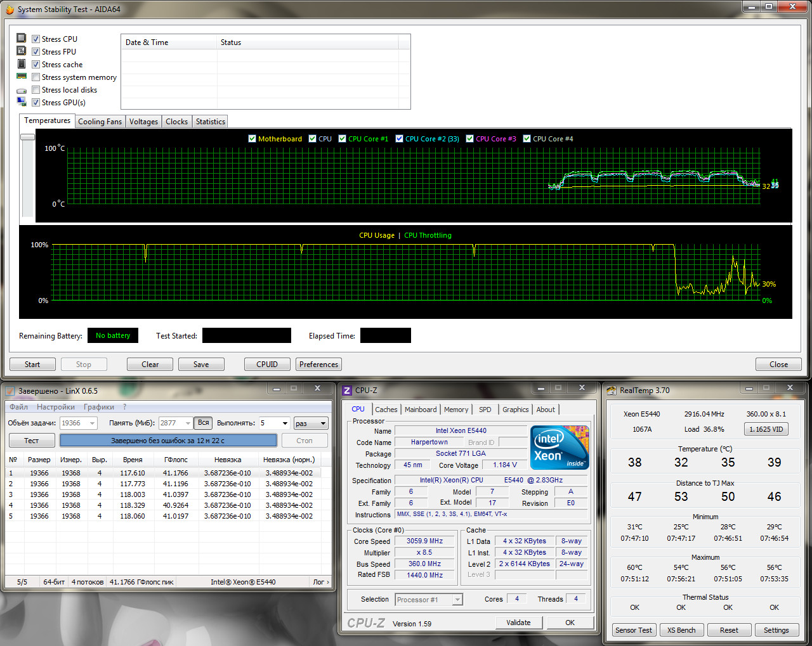The width and height of the screenshot is (812, 646).
Task: Click Start in the AIDA64 stability test
Action: point(32,365)
